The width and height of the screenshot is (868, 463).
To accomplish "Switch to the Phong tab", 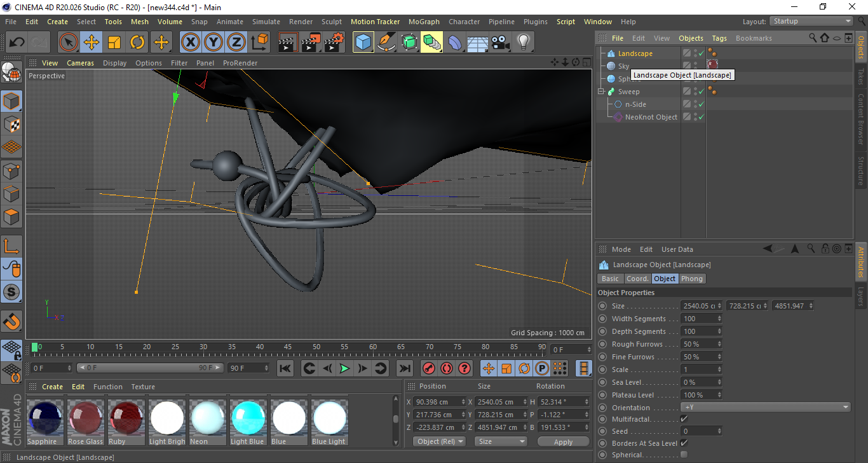I will pyautogui.click(x=692, y=279).
